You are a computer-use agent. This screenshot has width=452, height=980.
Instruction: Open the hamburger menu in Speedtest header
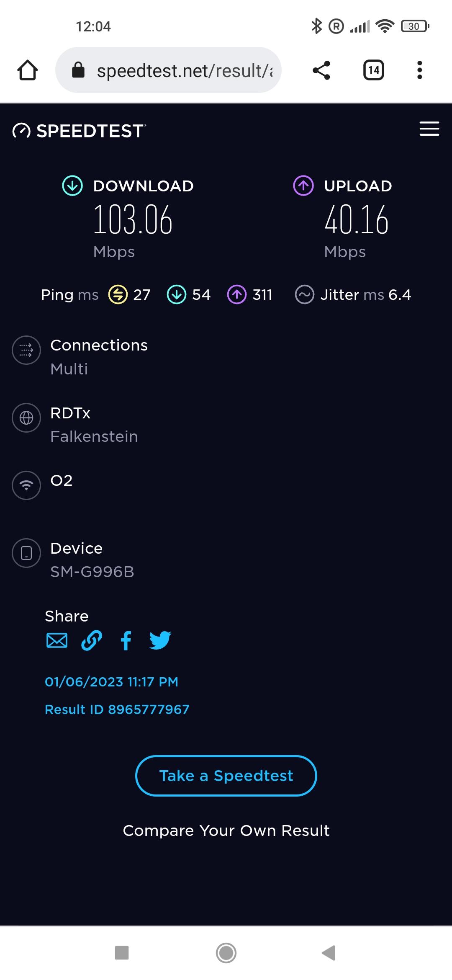tap(429, 129)
